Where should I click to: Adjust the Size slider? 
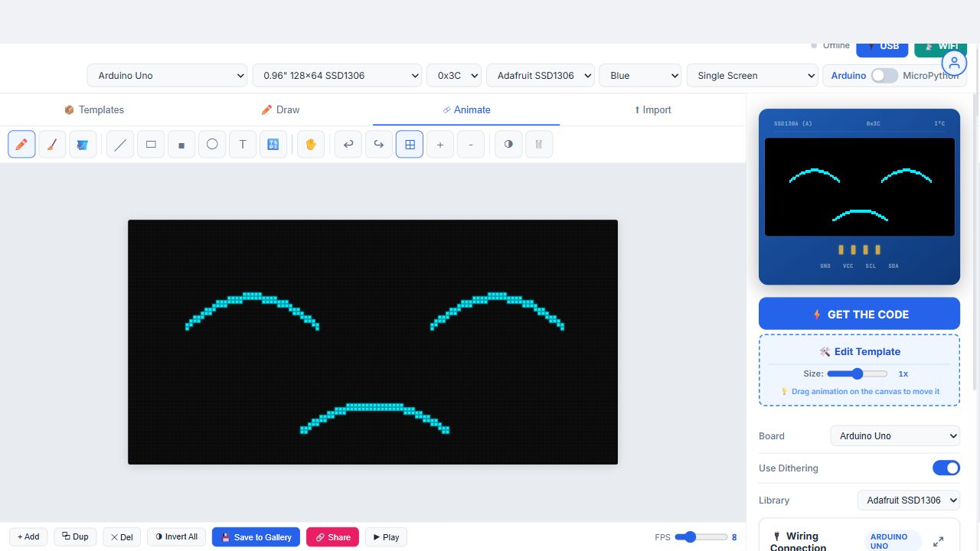tap(857, 373)
